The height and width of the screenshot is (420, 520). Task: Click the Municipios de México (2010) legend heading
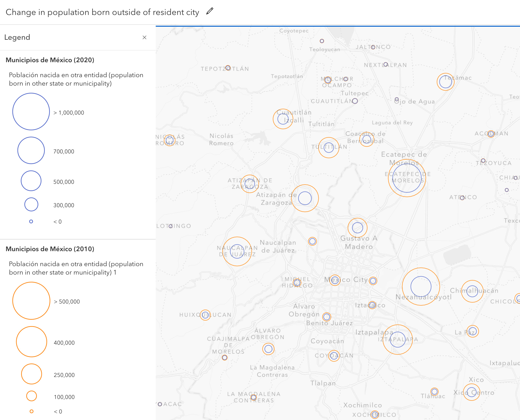pyautogui.click(x=50, y=249)
